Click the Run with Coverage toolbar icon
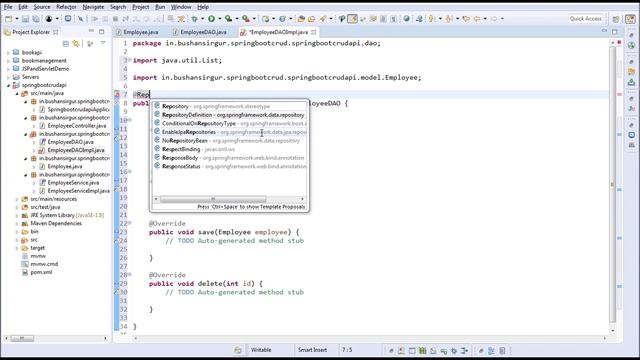The width and height of the screenshot is (640, 360). (229, 19)
